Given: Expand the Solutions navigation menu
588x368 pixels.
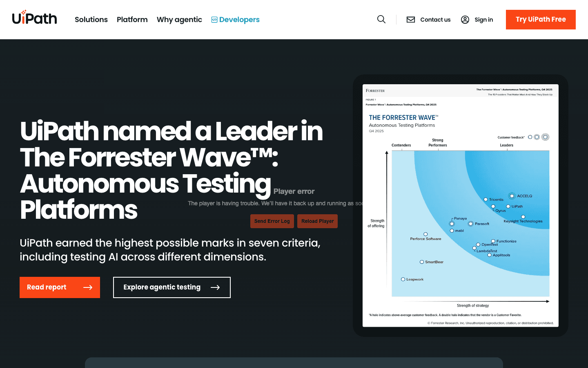Looking at the screenshot, I should coord(91,19).
